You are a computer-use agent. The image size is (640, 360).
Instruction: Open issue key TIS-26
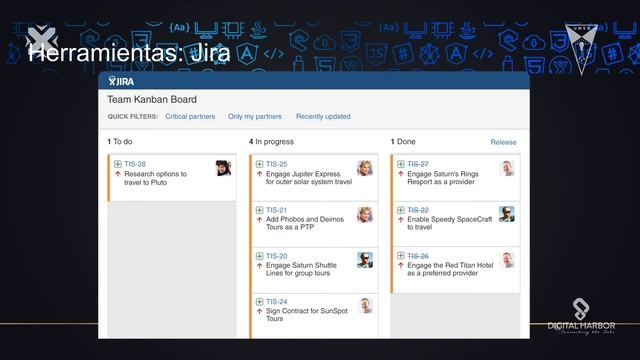(418, 256)
